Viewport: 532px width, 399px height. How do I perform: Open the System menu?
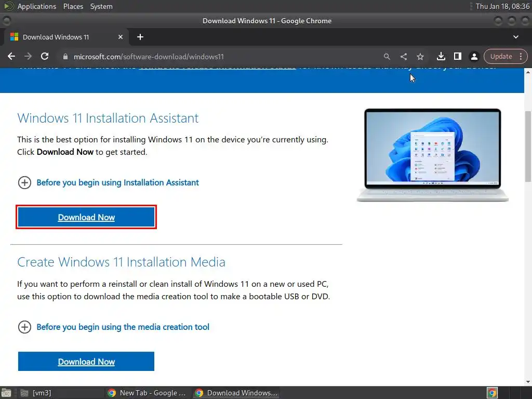click(101, 6)
